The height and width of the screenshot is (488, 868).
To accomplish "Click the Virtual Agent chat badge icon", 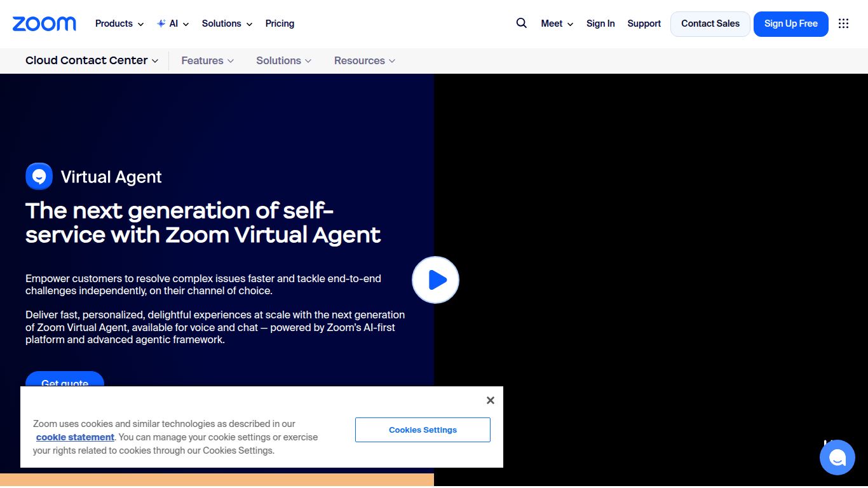I will tap(39, 176).
